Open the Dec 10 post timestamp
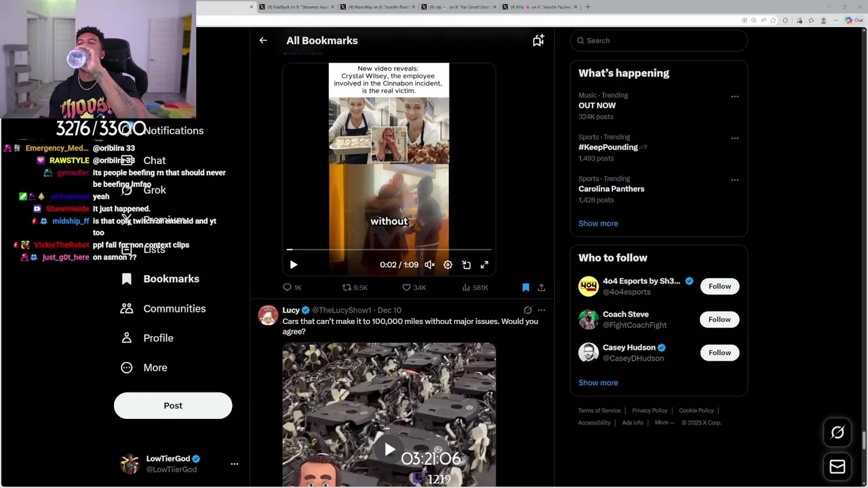The height and width of the screenshot is (488, 868). (x=389, y=310)
